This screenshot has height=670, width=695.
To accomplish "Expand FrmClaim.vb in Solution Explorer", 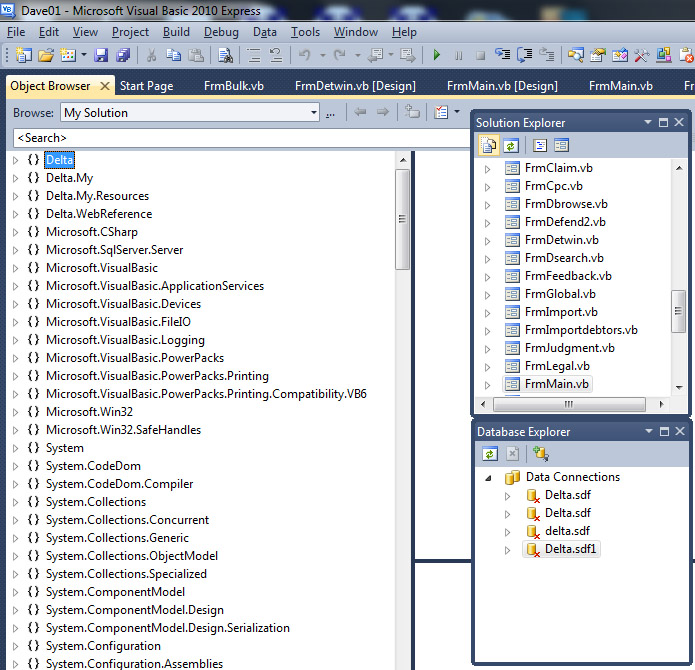I will point(488,169).
